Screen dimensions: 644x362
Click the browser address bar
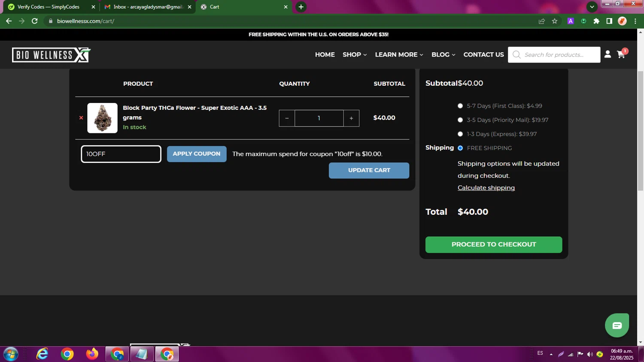292,21
